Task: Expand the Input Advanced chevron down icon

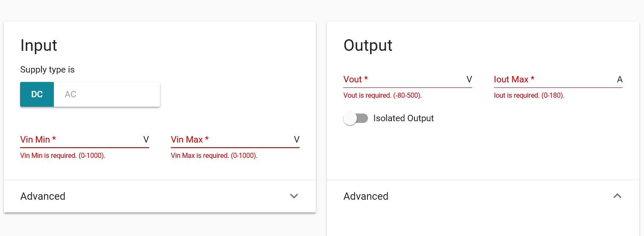Action: 294,196
